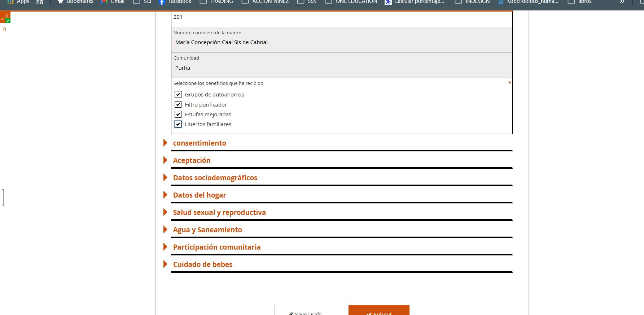The image size is (644, 315).
Task: Open the Gmail bookmark
Action: click(x=113, y=2)
